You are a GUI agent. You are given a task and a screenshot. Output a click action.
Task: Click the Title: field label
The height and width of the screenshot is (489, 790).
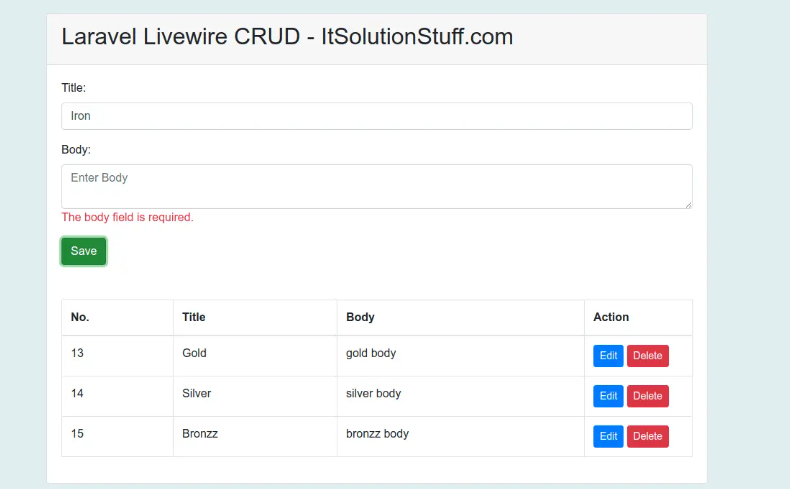(x=74, y=88)
